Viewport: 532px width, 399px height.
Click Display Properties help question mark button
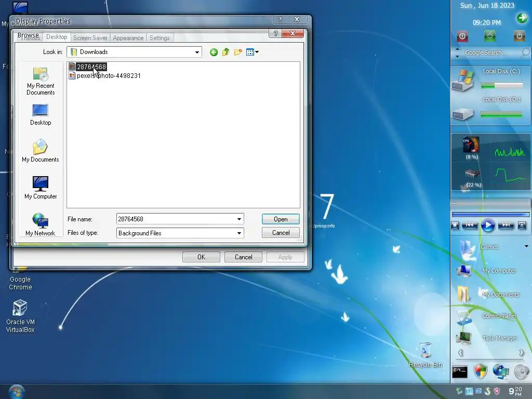(x=280, y=20)
